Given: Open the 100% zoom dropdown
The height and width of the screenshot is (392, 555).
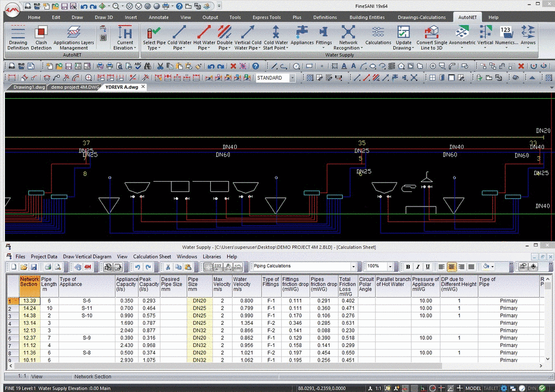Looking at the screenshot, I should pyautogui.click(x=390, y=266).
